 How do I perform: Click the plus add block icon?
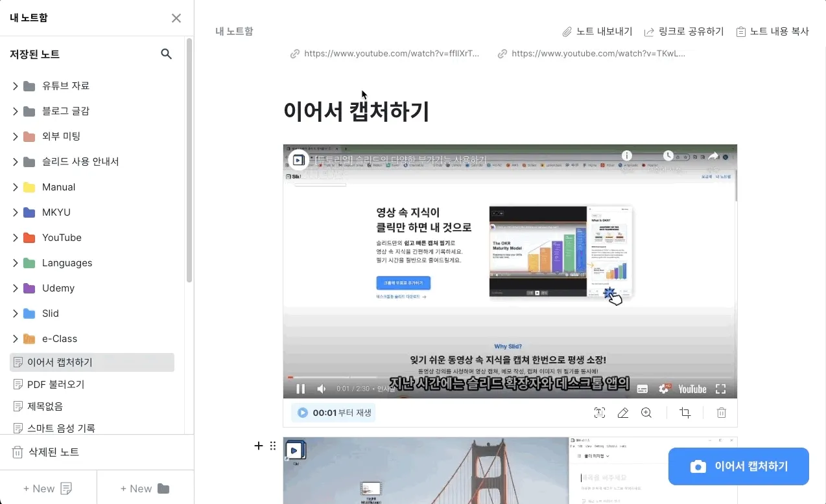(259, 446)
